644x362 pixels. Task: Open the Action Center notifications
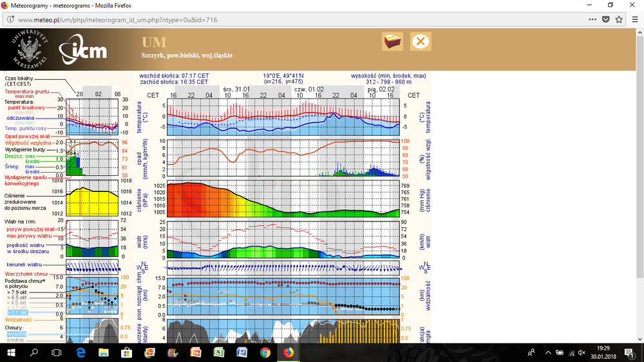click(629, 352)
